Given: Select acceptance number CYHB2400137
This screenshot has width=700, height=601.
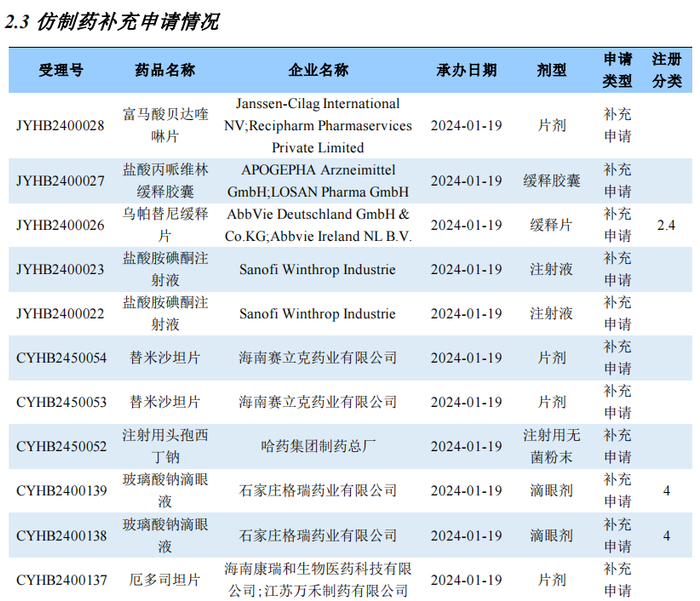Looking at the screenshot, I should (x=62, y=580).
